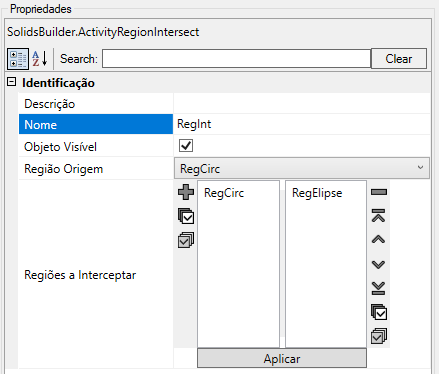439x374 pixels.
Task: Select the Nome property row
Action: tap(96, 124)
